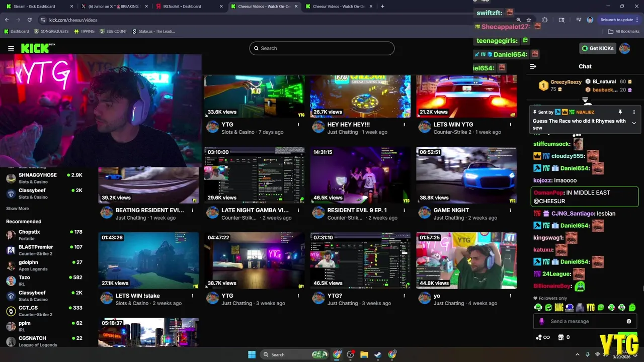Screen dimensions: 644x362
Task: Open Chopstix recommended channel
Action: pyautogui.click(x=44, y=235)
